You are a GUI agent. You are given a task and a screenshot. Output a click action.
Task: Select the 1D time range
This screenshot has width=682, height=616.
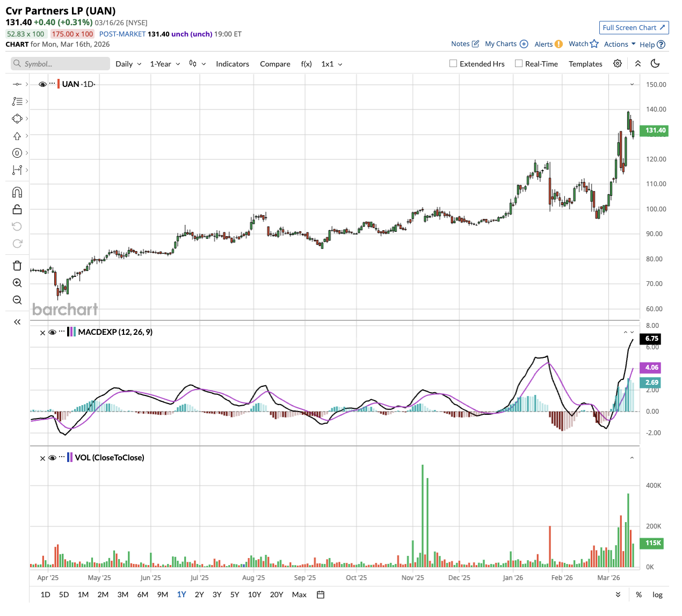tap(46, 595)
